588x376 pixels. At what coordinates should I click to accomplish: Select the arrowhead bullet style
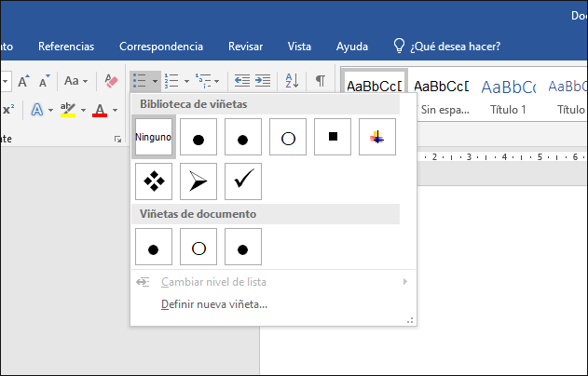point(198,181)
